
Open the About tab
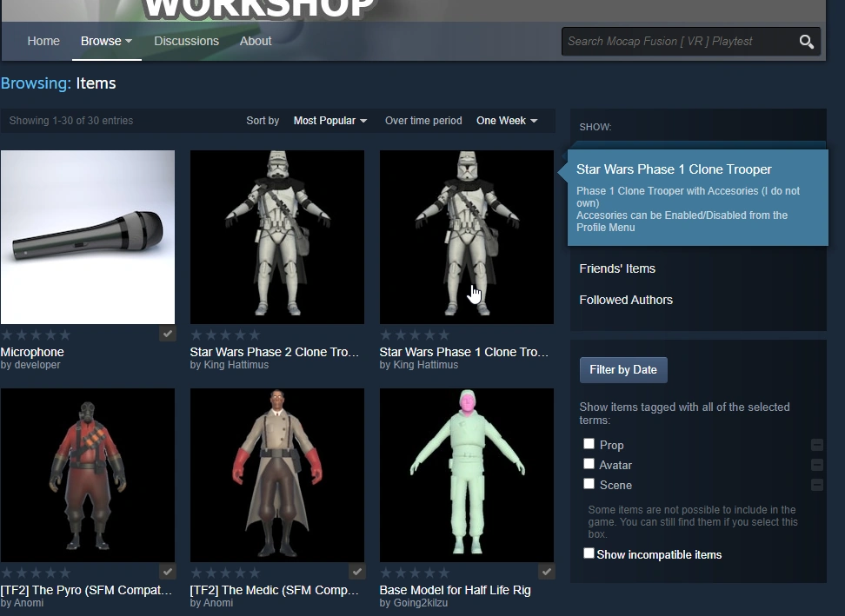pyautogui.click(x=256, y=41)
